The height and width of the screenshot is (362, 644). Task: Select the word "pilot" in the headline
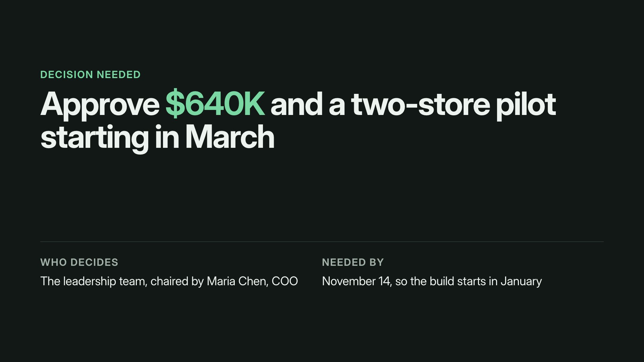click(x=526, y=105)
